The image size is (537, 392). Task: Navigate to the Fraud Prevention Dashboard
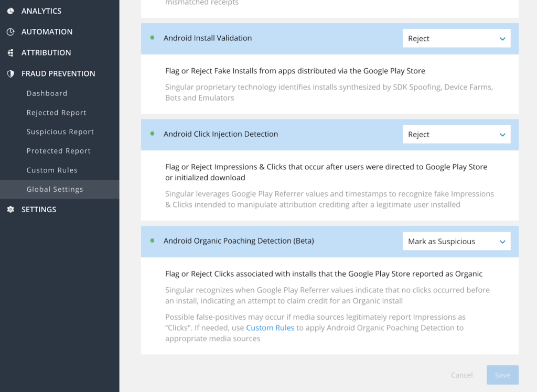point(47,93)
